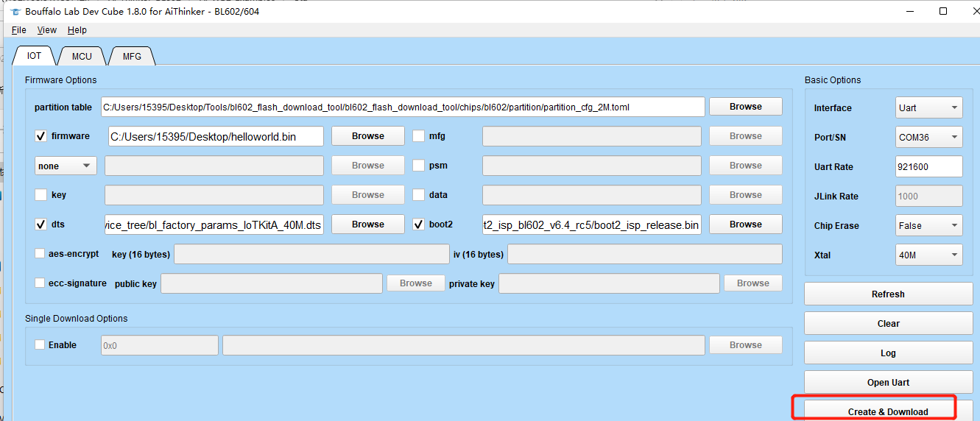This screenshot has height=421, width=980.
Task: Click the partition table path field
Action: pyautogui.click(x=403, y=107)
